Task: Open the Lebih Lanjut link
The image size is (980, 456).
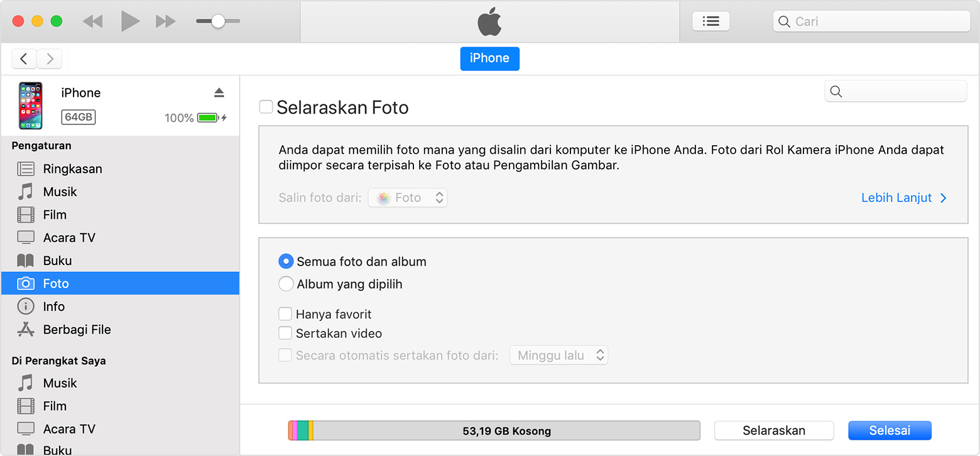Action: [x=903, y=198]
